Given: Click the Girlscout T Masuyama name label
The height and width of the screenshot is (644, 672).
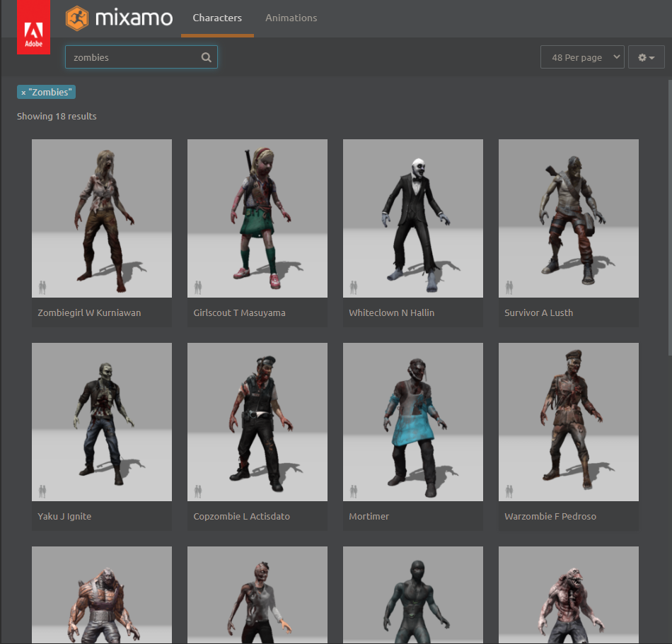Looking at the screenshot, I should (x=239, y=312).
